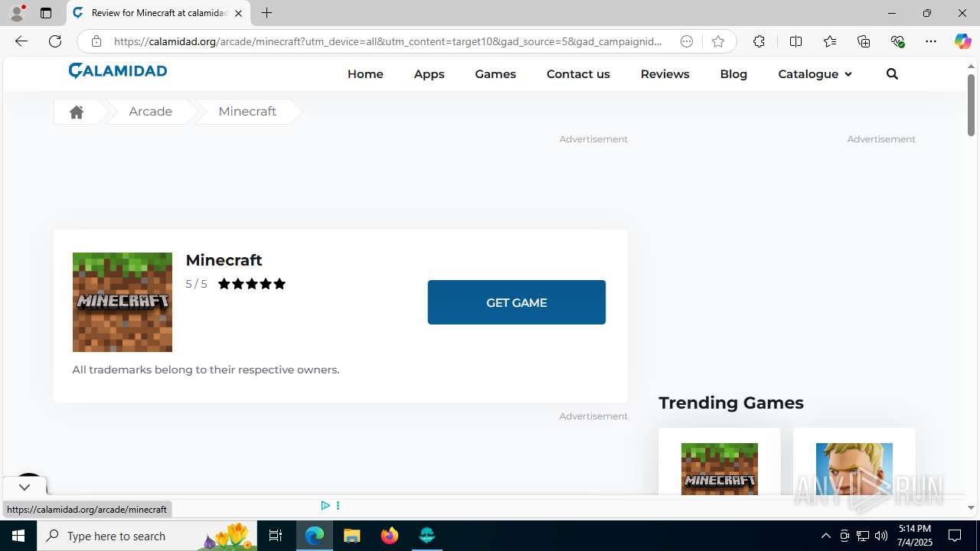This screenshot has height=551, width=980.
Task: Open the Reviews nav item
Action: click(x=665, y=74)
